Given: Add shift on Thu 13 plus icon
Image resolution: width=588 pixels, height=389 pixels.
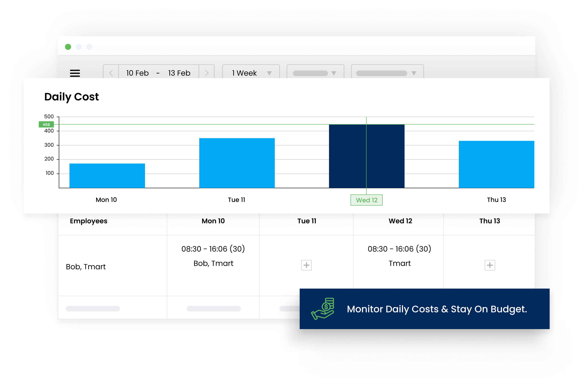Looking at the screenshot, I should tap(490, 265).
